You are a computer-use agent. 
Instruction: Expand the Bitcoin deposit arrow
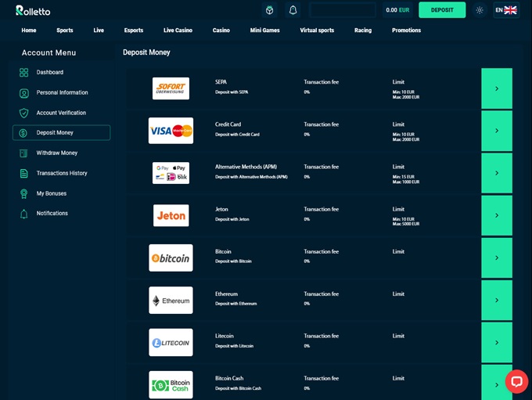click(497, 258)
